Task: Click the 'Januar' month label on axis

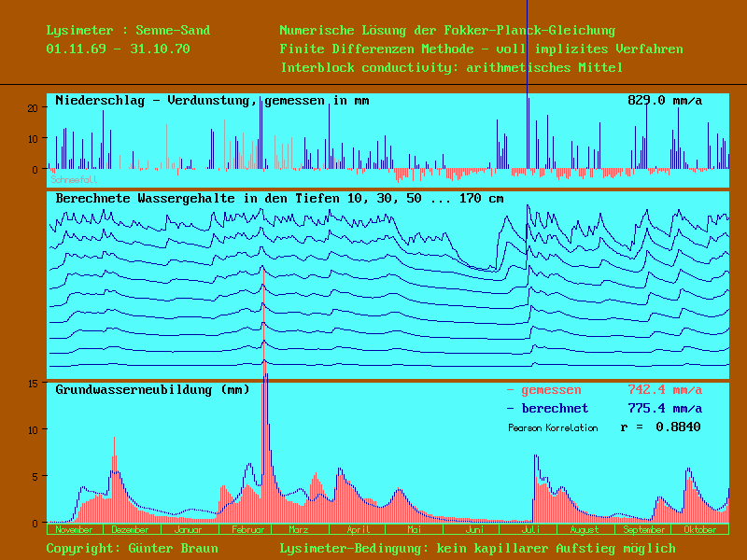Action: (x=188, y=529)
